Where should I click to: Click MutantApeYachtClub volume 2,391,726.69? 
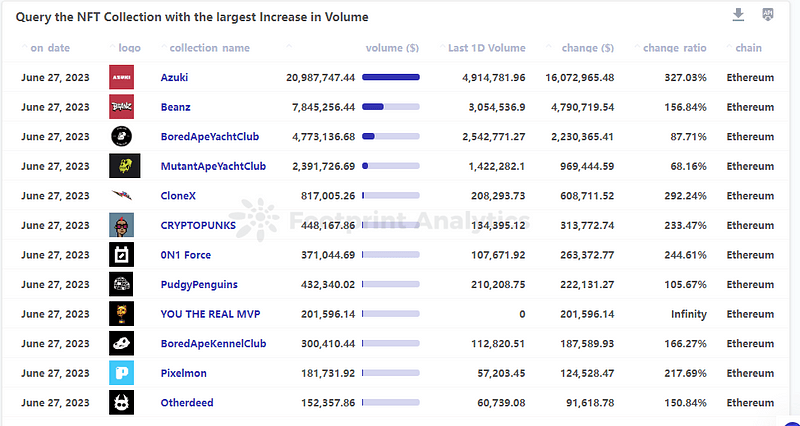pyautogui.click(x=323, y=166)
